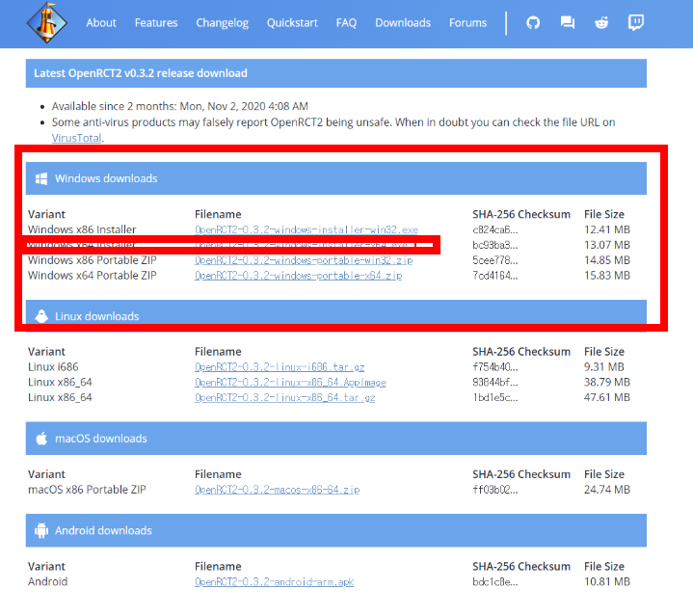The width and height of the screenshot is (693, 616).
Task: Click the Windows x64 Portable ZIP label
Action: tap(93, 276)
